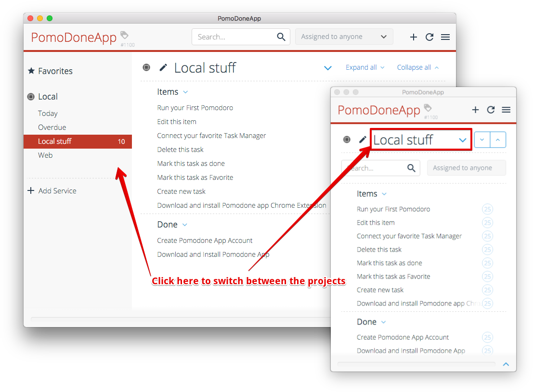This screenshot has width=533, height=392.
Task: Click the plus icon in main window header
Action: pyautogui.click(x=413, y=37)
